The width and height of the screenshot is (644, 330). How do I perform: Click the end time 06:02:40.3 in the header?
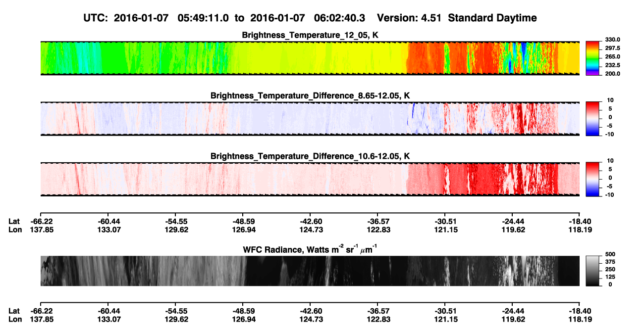(340, 18)
